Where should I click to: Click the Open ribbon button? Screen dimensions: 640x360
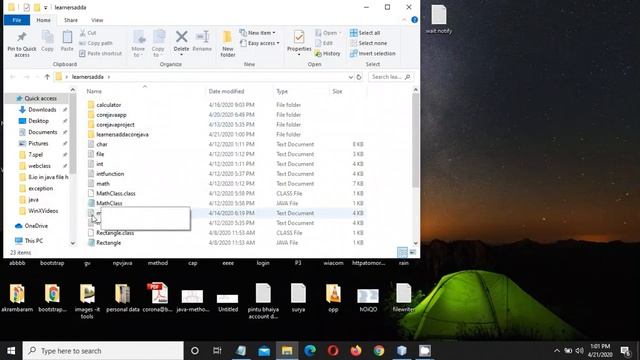327,33
